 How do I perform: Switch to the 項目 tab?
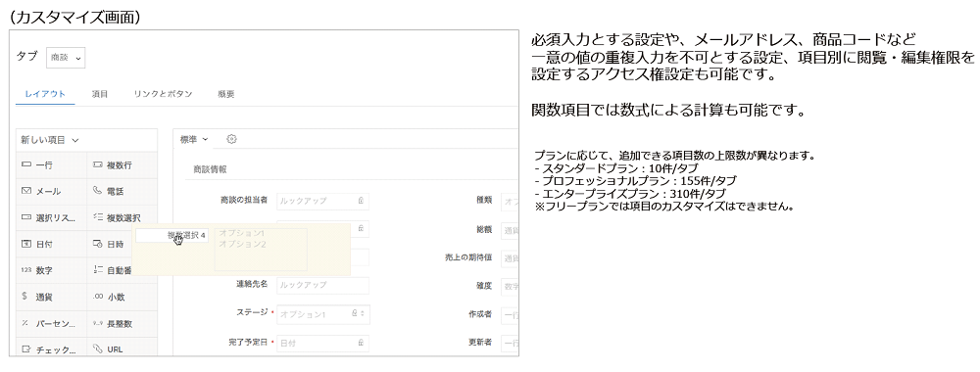(100, 94)
